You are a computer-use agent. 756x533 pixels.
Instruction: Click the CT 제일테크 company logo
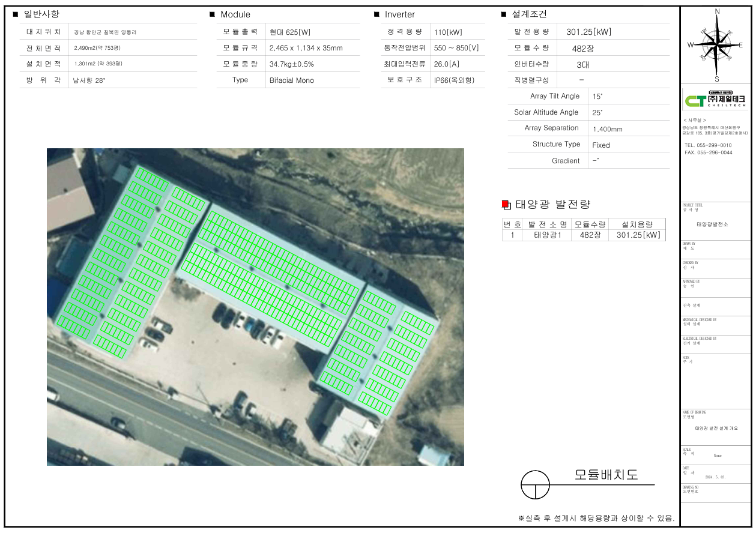point(715,100)
